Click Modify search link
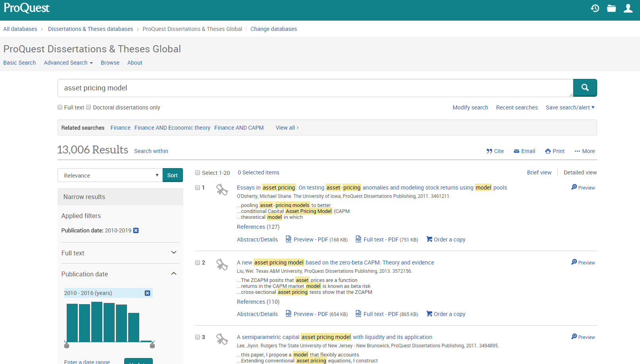 click(470, 107)
